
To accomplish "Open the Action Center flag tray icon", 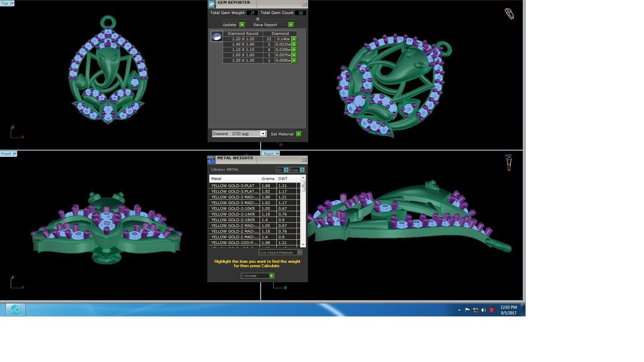I will [467, 310].
